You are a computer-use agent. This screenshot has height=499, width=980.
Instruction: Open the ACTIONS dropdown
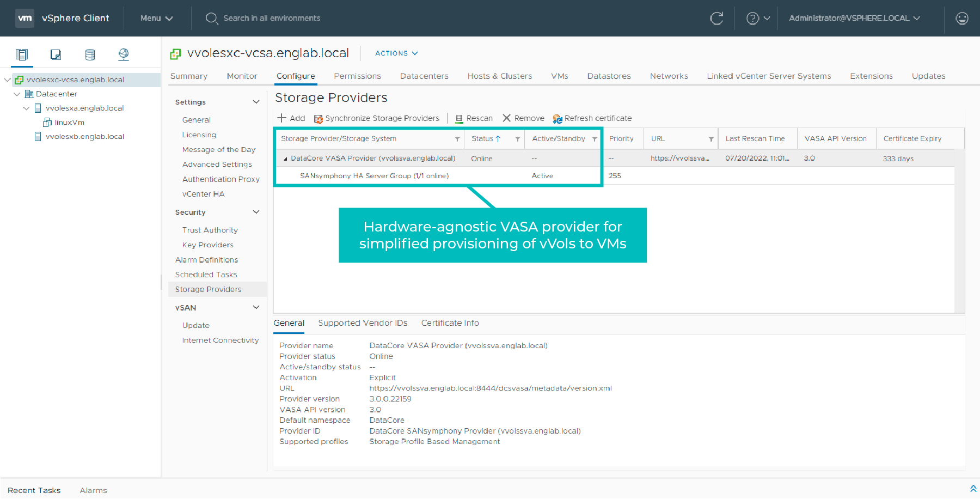[396, 53]
